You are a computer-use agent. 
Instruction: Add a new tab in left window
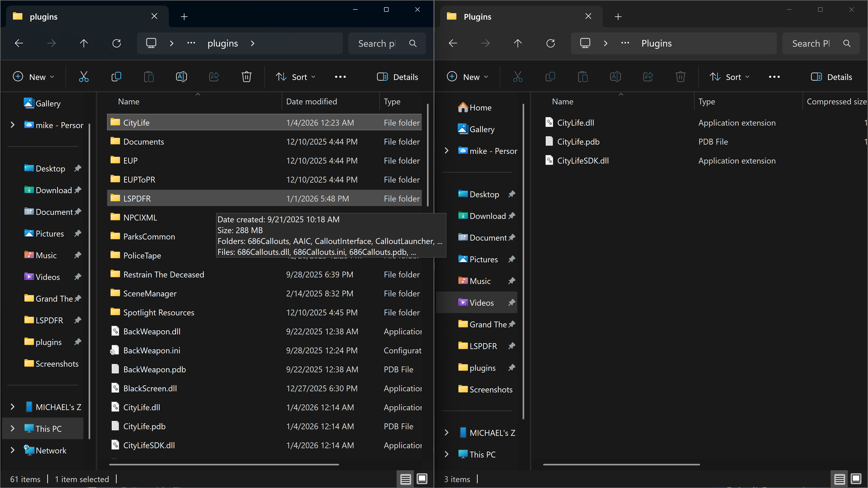pos(184,16)
